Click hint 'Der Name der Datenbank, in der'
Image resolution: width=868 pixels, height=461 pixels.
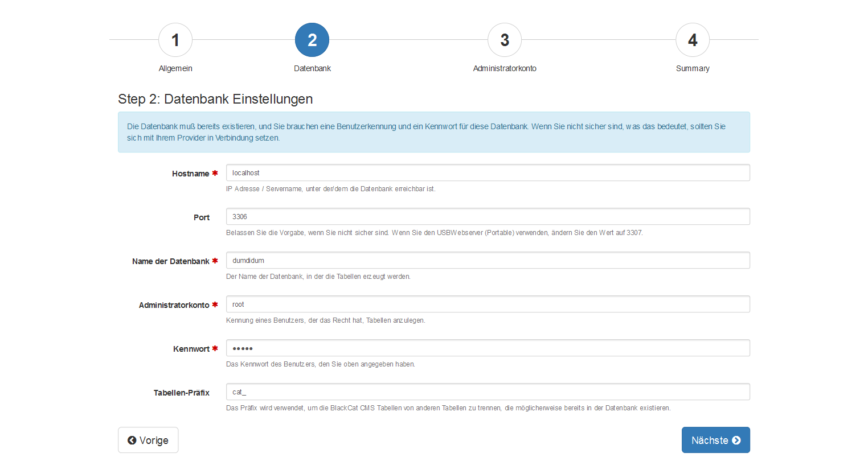318,277
